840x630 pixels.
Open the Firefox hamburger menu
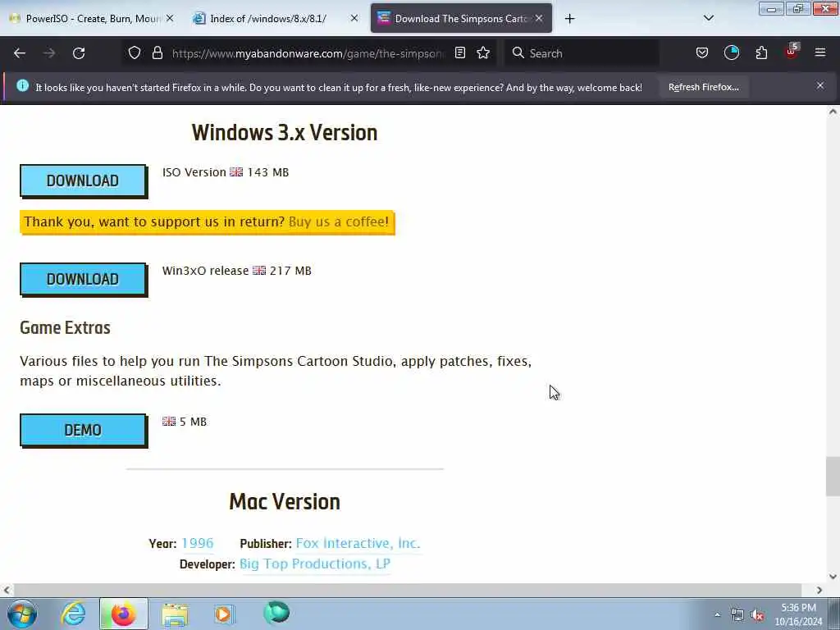[x=820, y=52]
